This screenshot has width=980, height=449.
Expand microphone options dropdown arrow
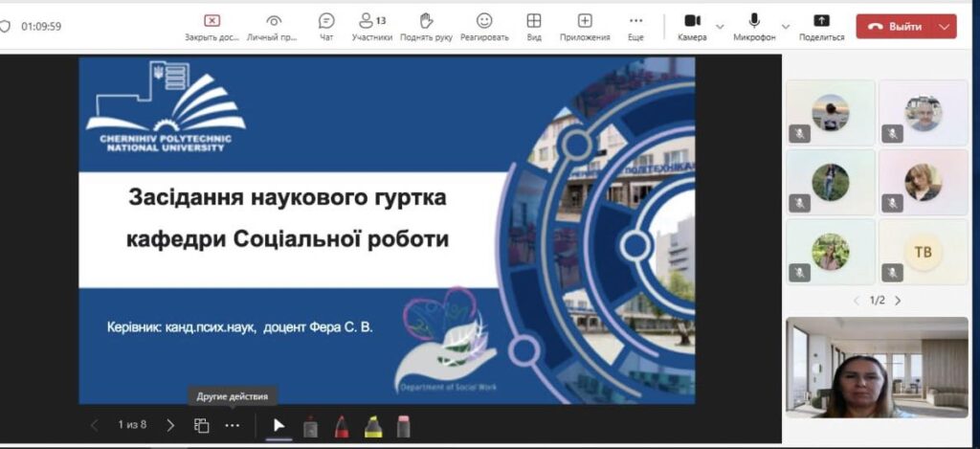coord(786,27)
